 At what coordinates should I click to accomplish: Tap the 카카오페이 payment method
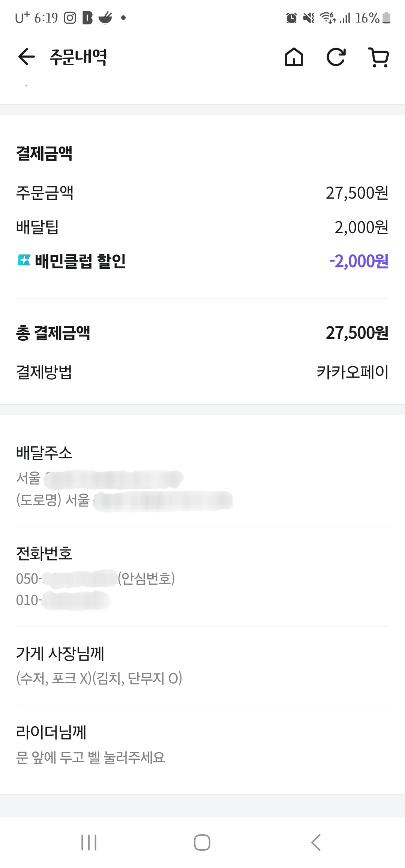coord(352,372)
